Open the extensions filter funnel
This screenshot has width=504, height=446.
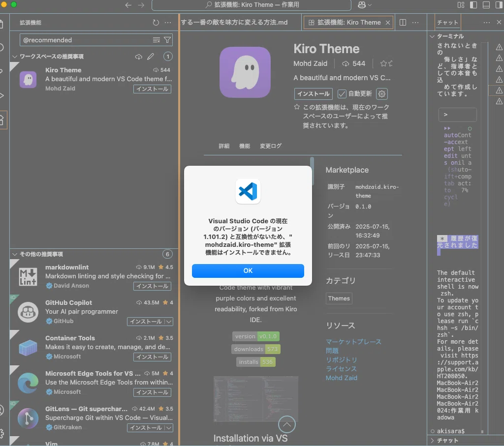point(167,40)
